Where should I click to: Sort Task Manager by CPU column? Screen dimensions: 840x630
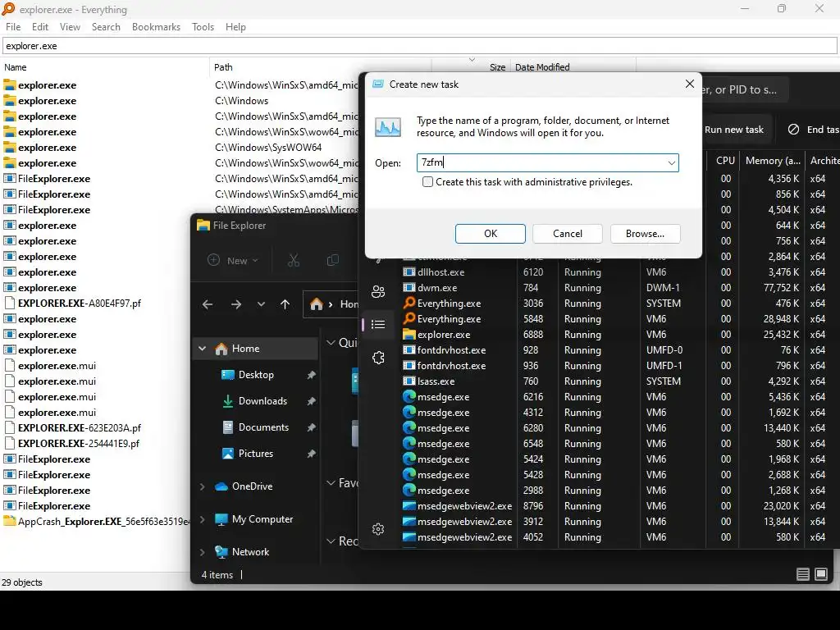[725, 160]
